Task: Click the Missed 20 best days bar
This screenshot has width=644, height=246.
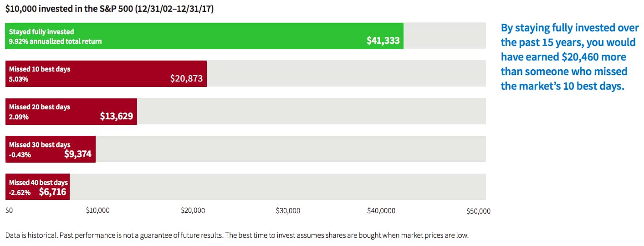Action: 71,112
